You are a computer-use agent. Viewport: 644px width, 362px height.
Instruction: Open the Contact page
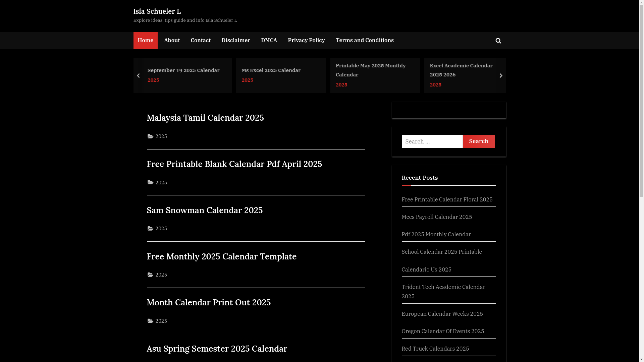[x=201, y=41]
